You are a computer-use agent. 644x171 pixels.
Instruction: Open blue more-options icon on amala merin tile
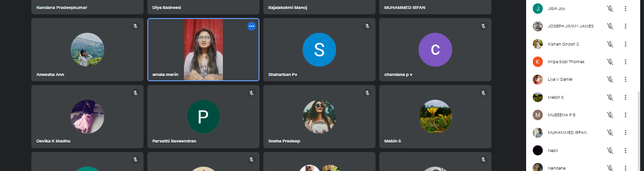click(251, 26)
